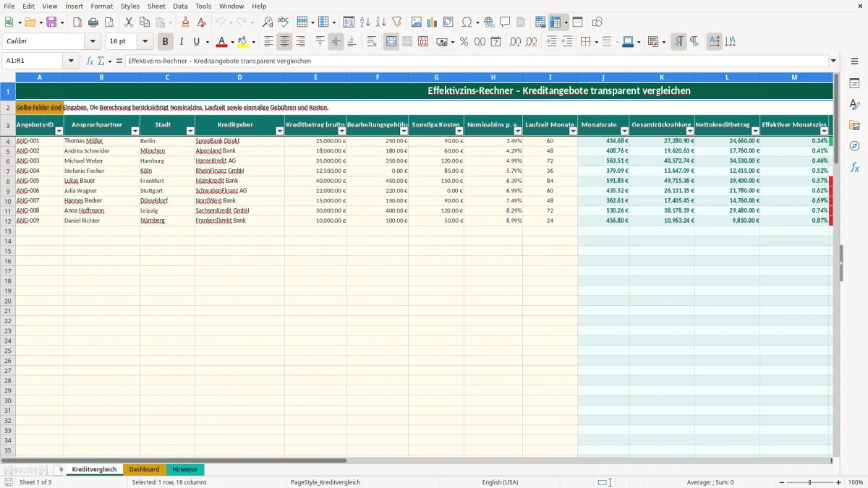Open Find & Replace

268,22
